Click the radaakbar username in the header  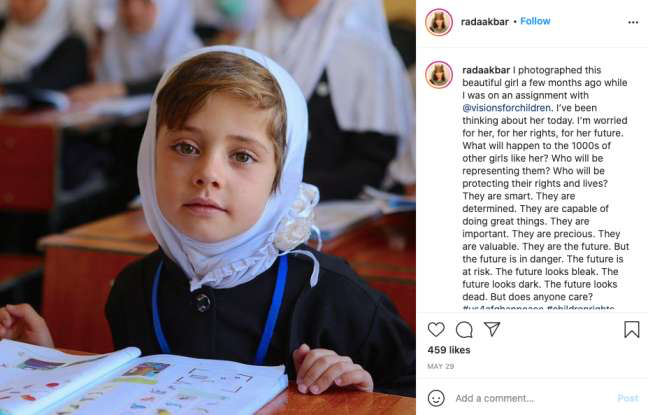click(485, 21)
